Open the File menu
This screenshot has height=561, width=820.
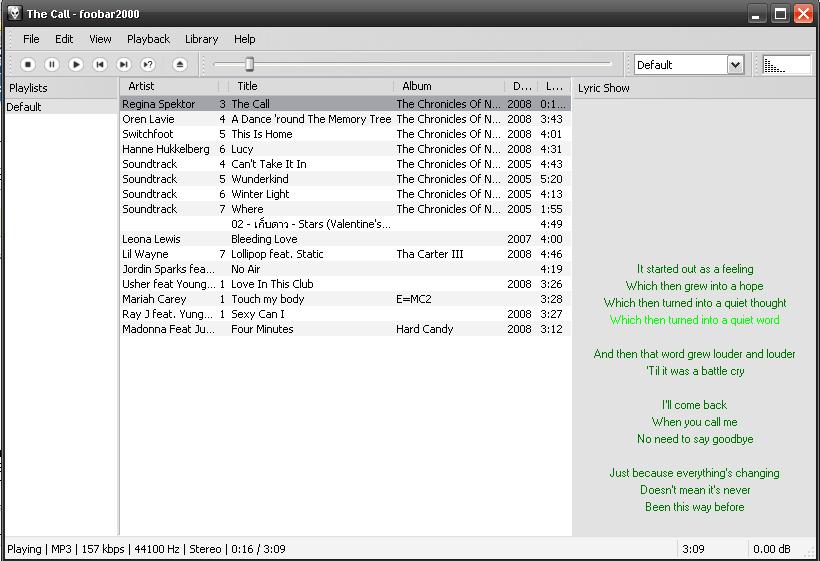[x=31, y=39]
